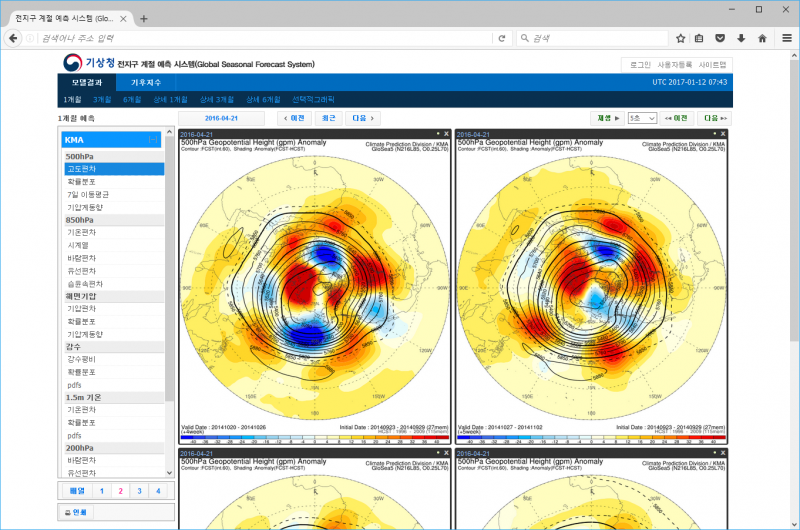Select the 상세 6개월 submenu item
This screenshot has height=530, width=800.
(x=263, y=99)
